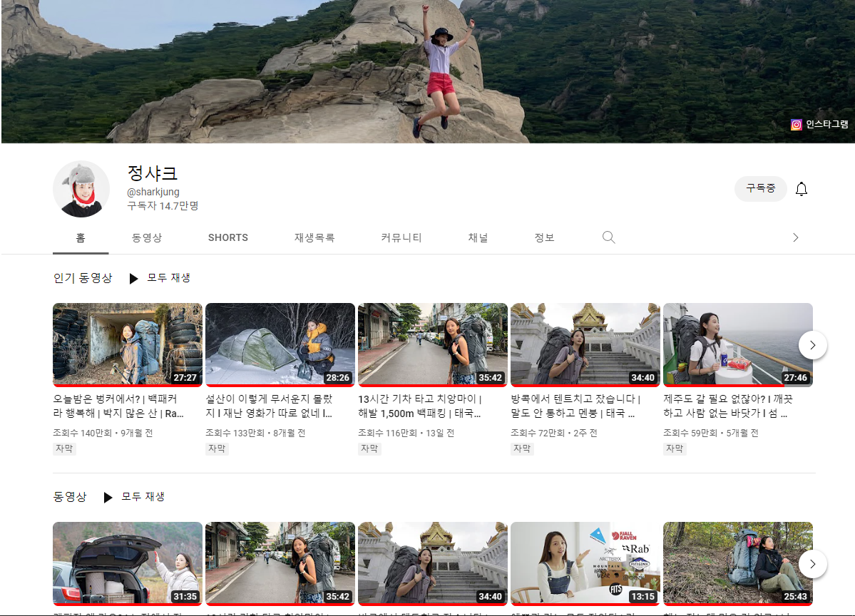Play all popular videos via 모두 재생
This screenshot has width=855, height=616.
[160, 278]
